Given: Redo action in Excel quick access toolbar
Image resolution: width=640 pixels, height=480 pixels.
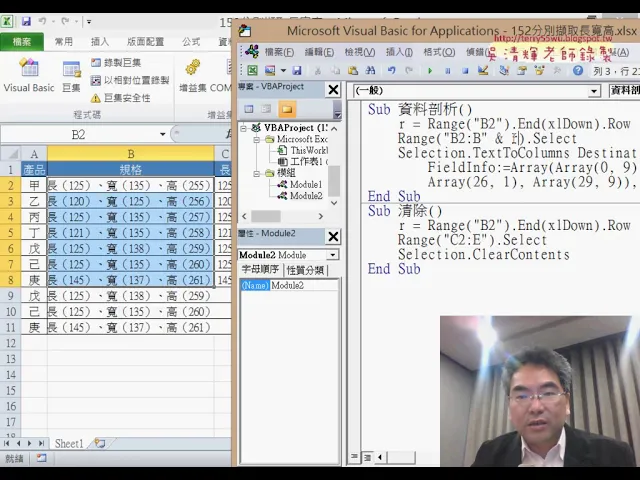Looking at the screenshot, I should click(65, 21).
